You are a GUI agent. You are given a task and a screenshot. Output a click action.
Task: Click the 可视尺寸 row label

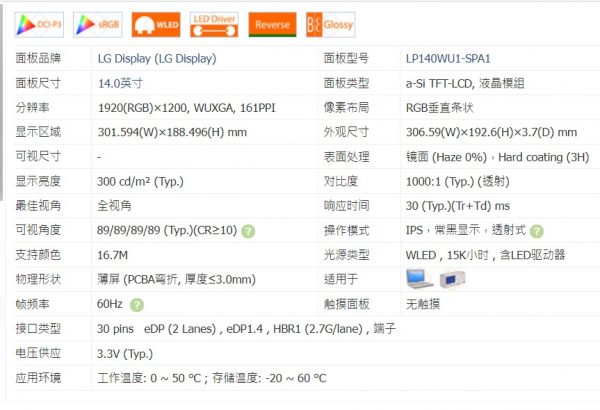point(38,157)
